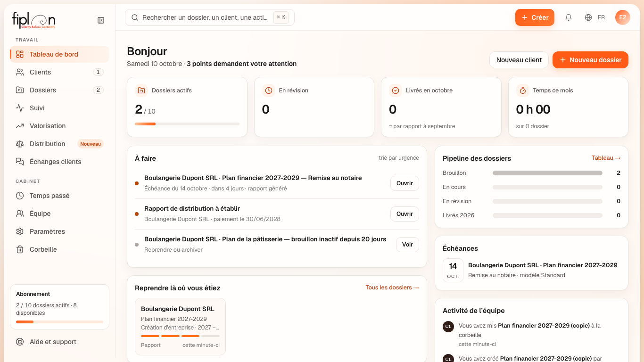Click "3 points demandent votre attention" text
The image size is (644, 362).
click(x=241, y=64)
